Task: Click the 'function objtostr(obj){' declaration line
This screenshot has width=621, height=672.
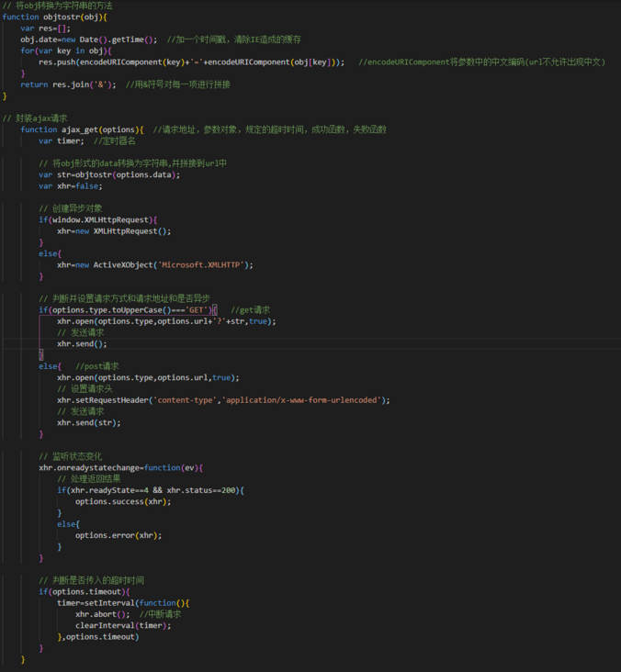Action: [x=54, y=17]
